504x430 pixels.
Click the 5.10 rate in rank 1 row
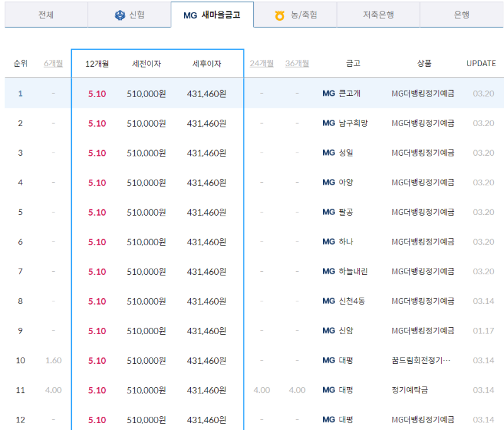97,94
